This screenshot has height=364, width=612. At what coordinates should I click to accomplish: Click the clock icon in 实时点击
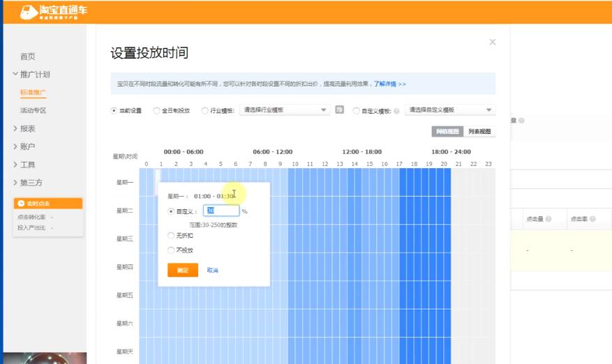click(x=21, y=203)
